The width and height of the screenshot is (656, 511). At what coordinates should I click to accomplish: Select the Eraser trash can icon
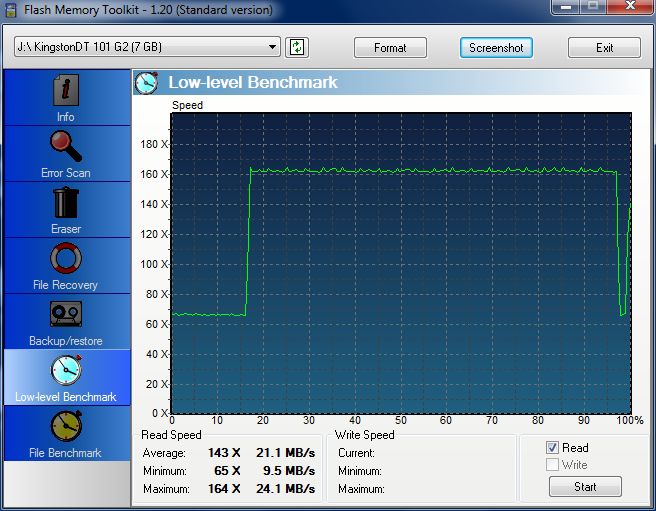point(66,203)
